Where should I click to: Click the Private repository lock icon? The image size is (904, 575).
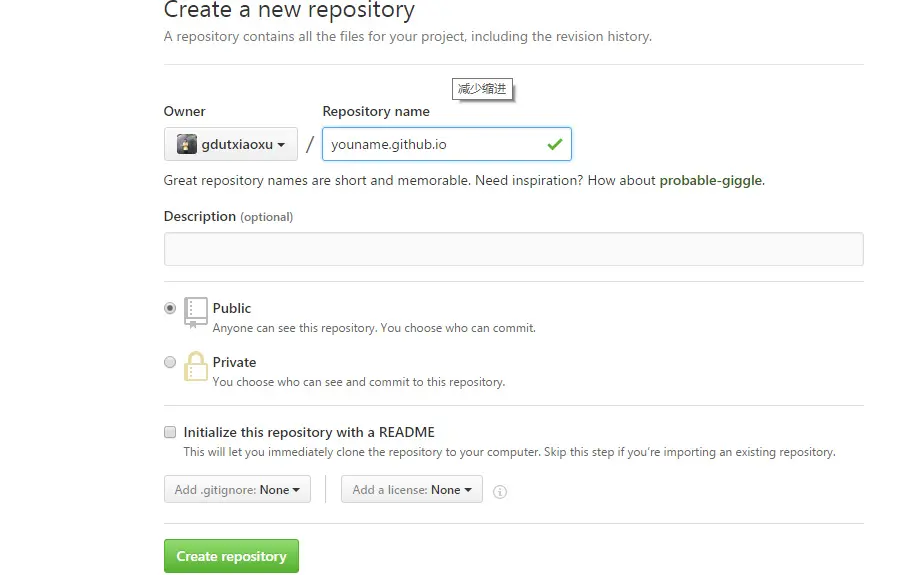point(195,366)
